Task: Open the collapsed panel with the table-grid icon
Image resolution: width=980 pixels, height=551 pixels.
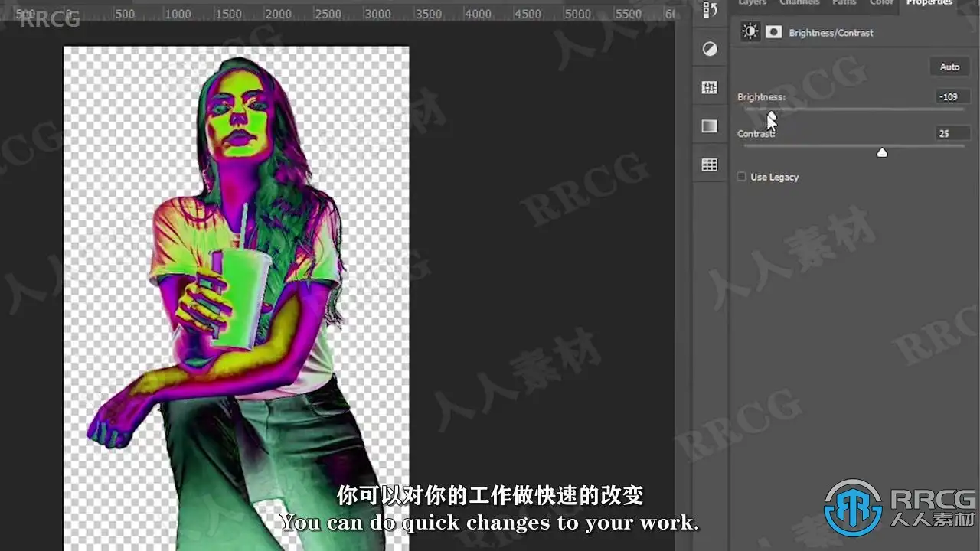Action: (710, 165)
